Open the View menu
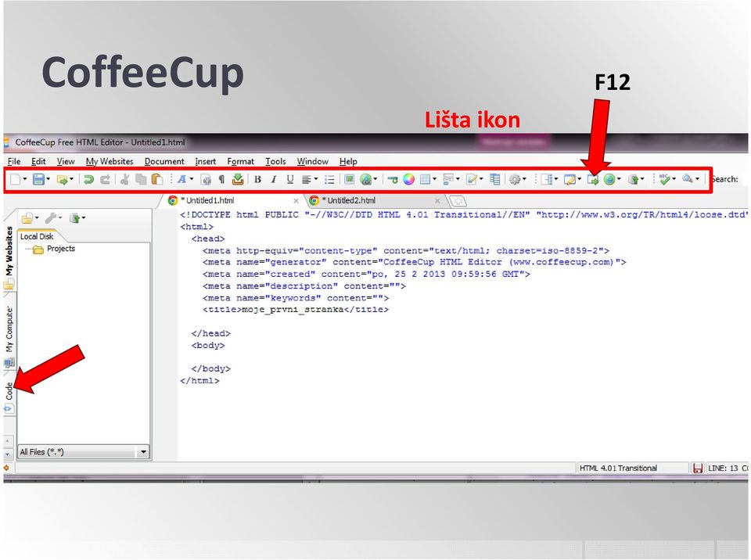 (x=66, y=161)
